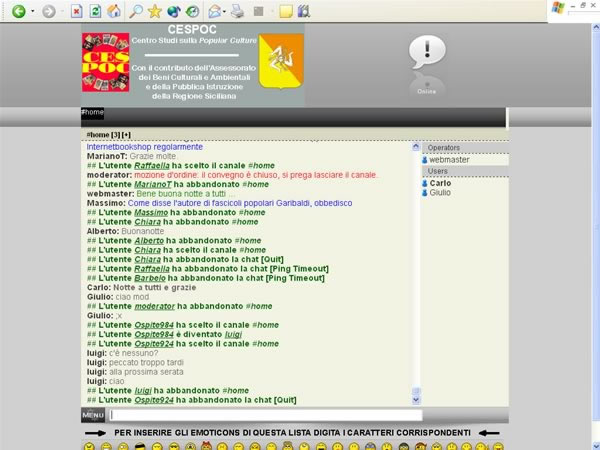600x450 pixels.
Task: Open the MENU button beside the input
Action: click(93, 415)
